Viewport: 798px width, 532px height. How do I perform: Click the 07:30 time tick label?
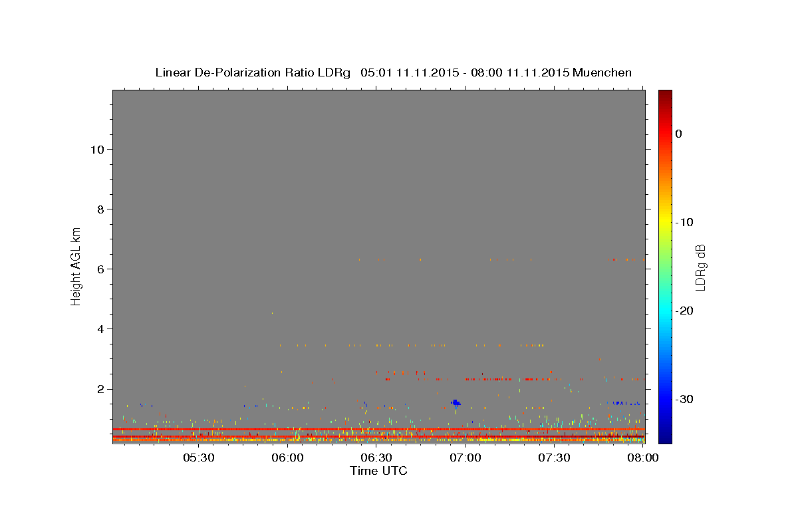554,458
